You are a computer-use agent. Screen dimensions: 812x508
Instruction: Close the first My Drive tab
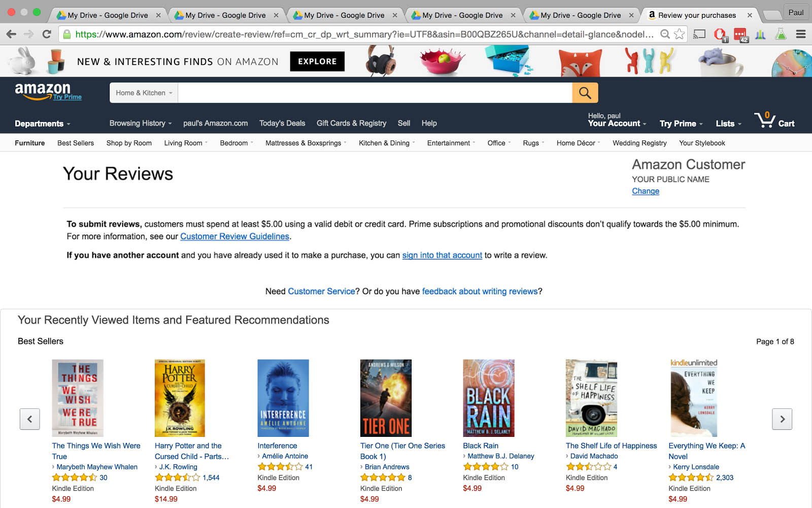[158, 15]
